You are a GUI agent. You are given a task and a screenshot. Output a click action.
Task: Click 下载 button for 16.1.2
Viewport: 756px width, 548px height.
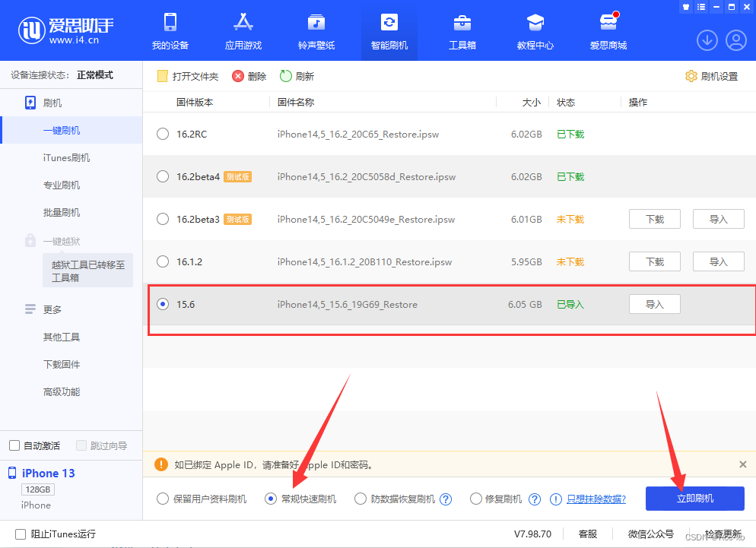655,261
